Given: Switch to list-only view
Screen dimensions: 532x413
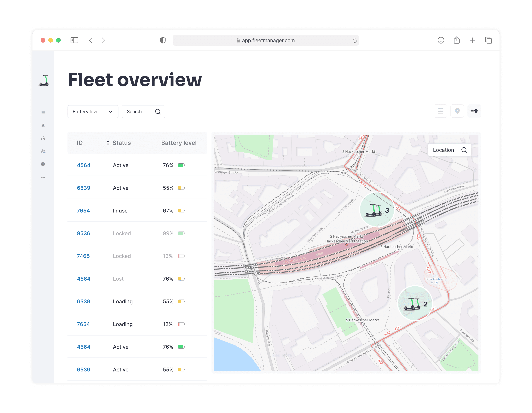Looking at the screenshot, I should (x=440, y=111).
